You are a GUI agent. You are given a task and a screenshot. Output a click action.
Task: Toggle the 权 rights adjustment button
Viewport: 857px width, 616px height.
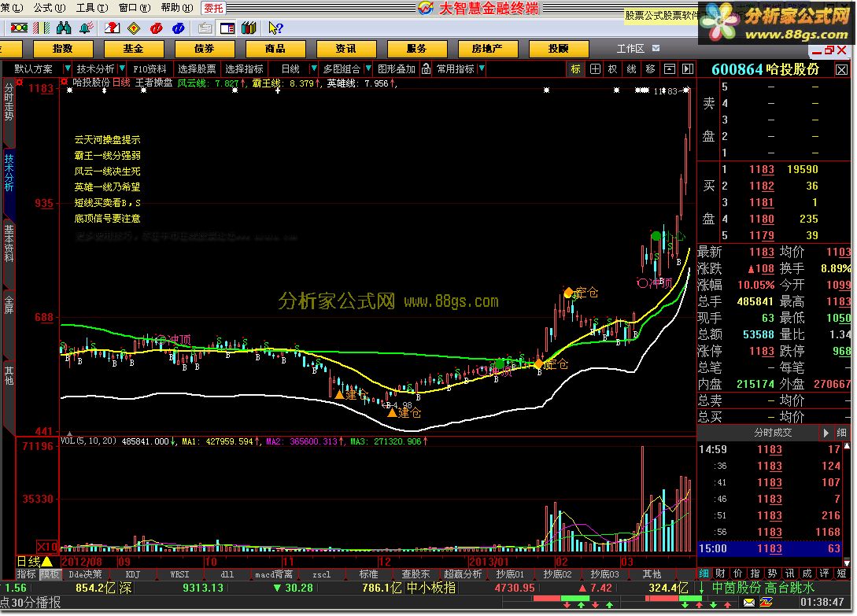(613, 69)
